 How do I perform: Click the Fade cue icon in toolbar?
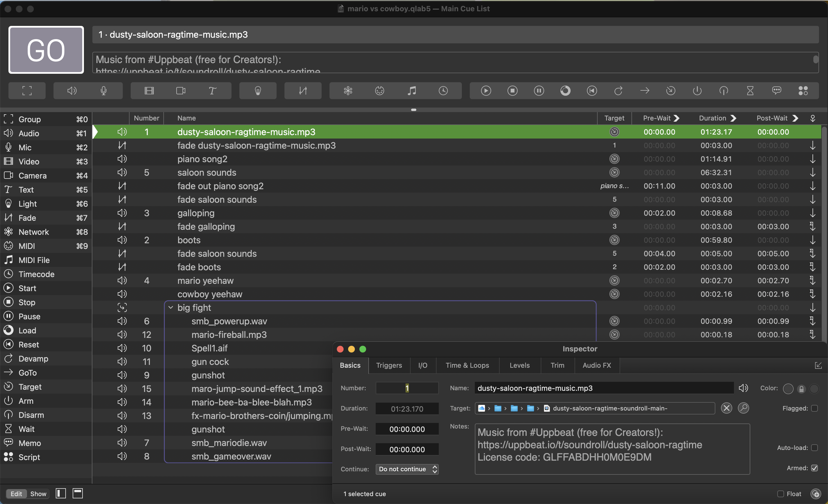(x=303, y=91)
